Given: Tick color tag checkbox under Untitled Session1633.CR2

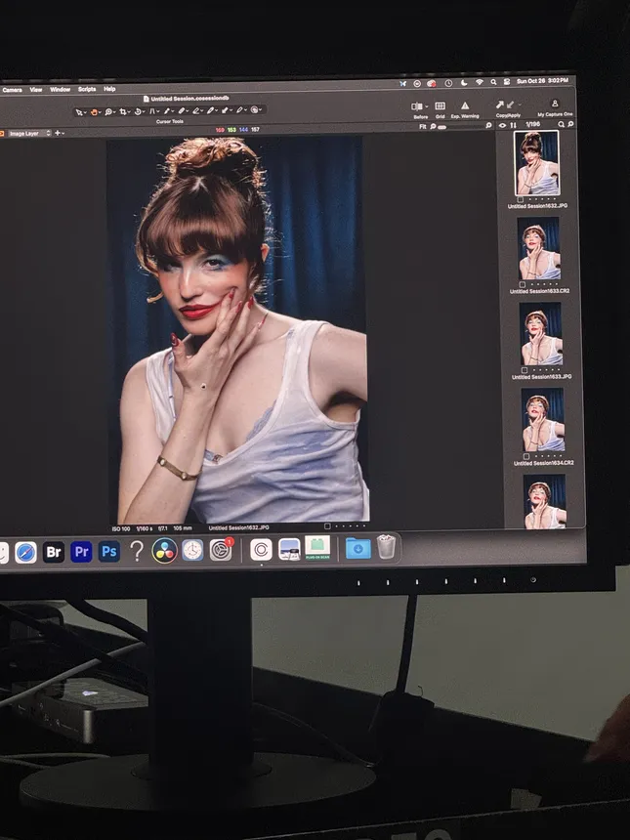Looking at the screenshot, I should coord(523,284).
